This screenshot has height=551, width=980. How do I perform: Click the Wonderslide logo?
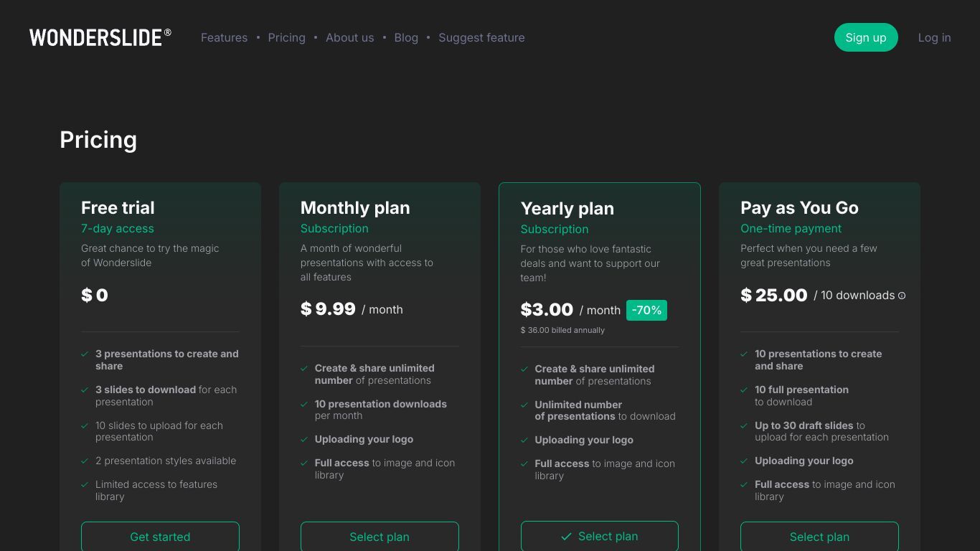point(100,37)
